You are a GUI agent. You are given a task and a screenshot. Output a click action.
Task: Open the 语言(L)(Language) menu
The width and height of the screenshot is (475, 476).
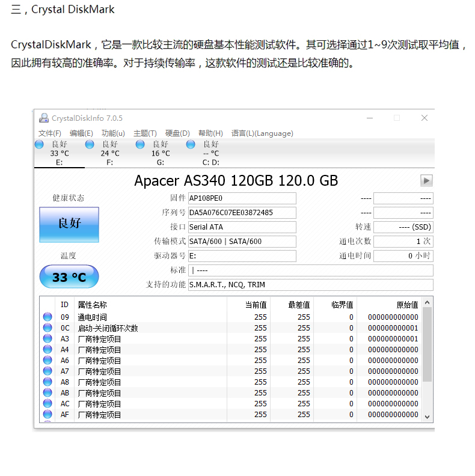(262, 133)
